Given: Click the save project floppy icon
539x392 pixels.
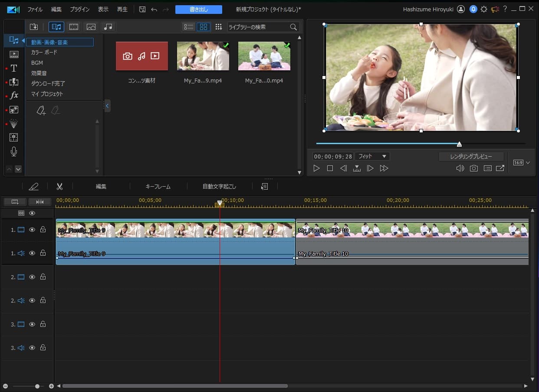Looking at the screenshot, I should (x=142, y=9).
